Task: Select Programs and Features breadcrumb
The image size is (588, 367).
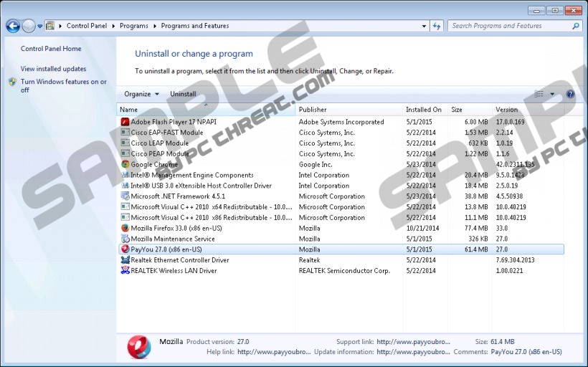Action: 195,26
